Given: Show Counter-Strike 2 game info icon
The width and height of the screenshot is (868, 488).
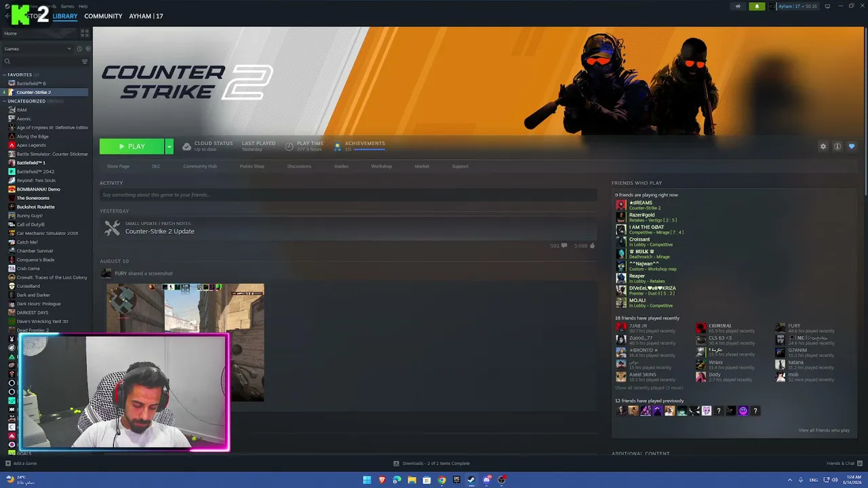Looking at the screenshot, I should tap(837, 146).
